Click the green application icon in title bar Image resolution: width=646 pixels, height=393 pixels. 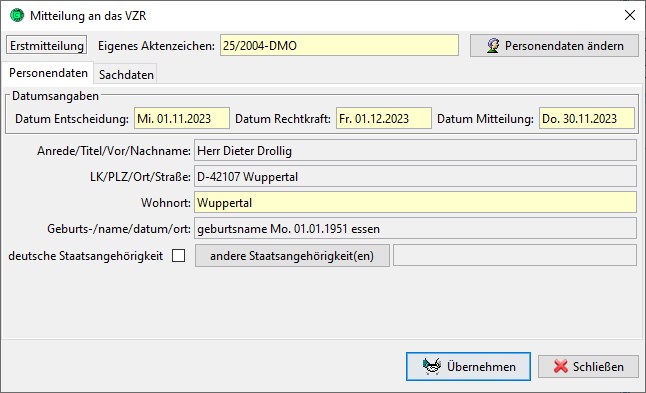coord(17,16)
